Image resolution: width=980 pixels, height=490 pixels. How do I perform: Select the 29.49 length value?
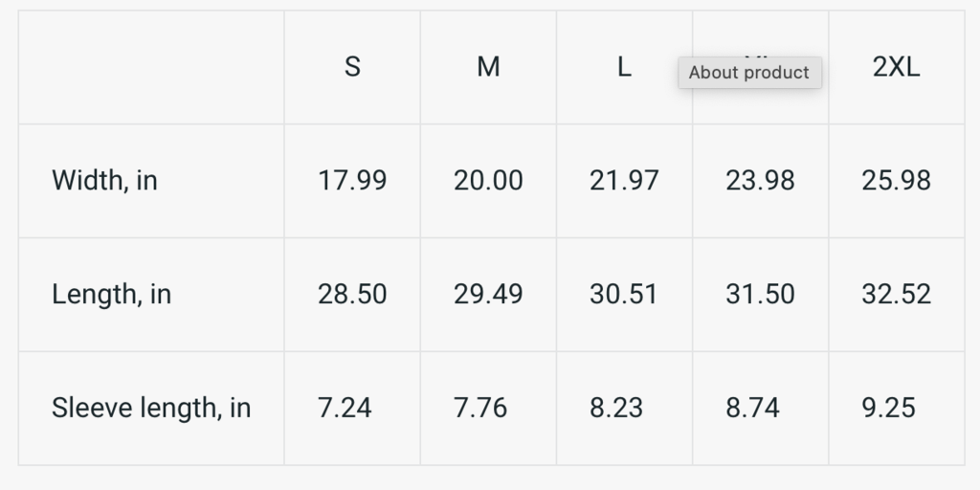[488, 294]
